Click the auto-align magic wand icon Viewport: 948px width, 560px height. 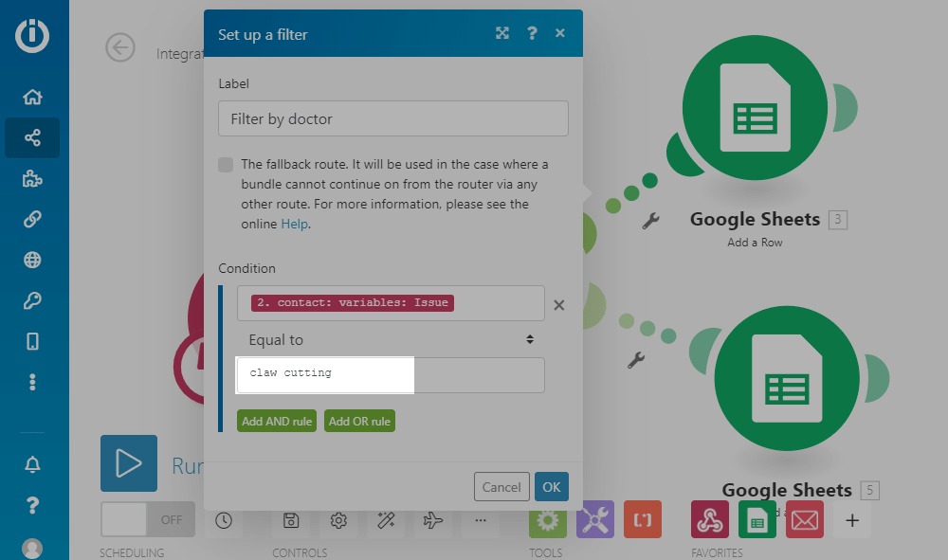pos(386,520)
